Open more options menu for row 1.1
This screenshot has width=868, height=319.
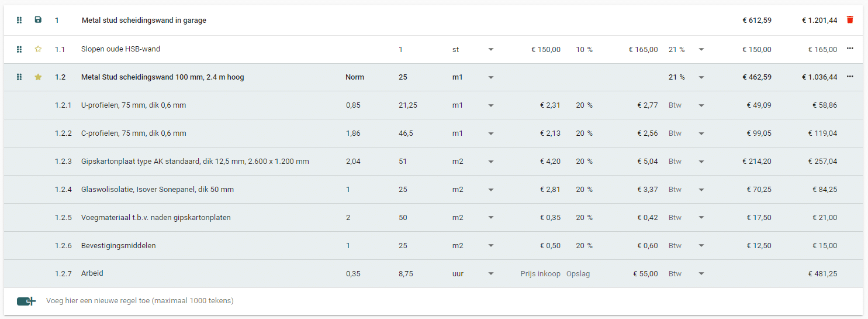click(x=850, y=49)
